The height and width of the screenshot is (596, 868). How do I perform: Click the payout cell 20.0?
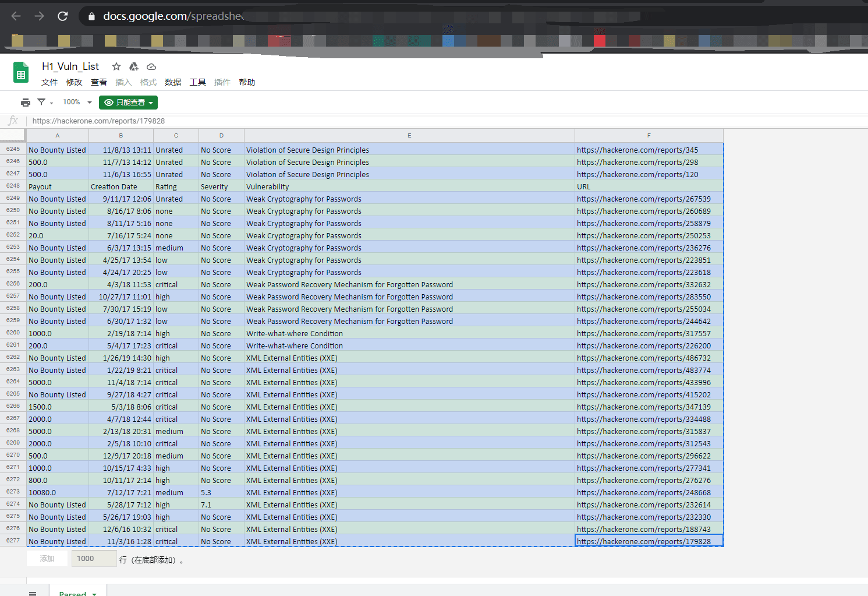tap(58, 236)
